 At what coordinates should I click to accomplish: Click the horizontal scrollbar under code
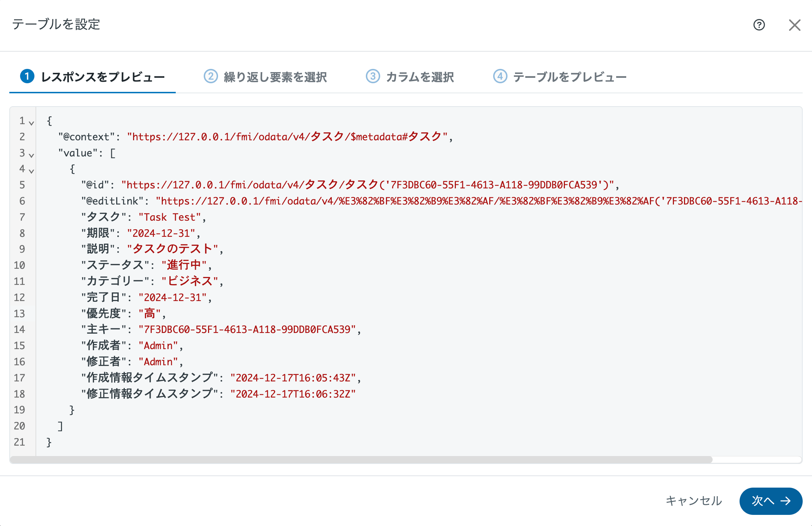[x=361, y=460]
